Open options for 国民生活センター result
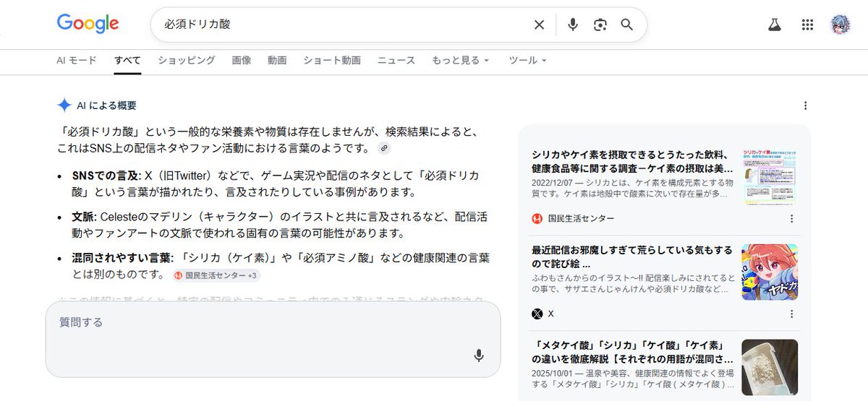 791,218
